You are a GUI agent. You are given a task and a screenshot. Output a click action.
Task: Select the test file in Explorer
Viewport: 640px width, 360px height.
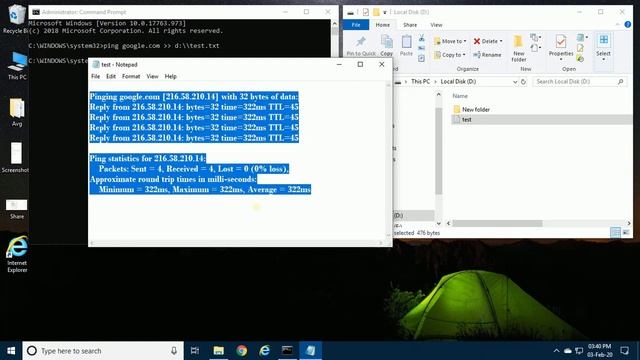pyautogui.click(x=542, y=120)
